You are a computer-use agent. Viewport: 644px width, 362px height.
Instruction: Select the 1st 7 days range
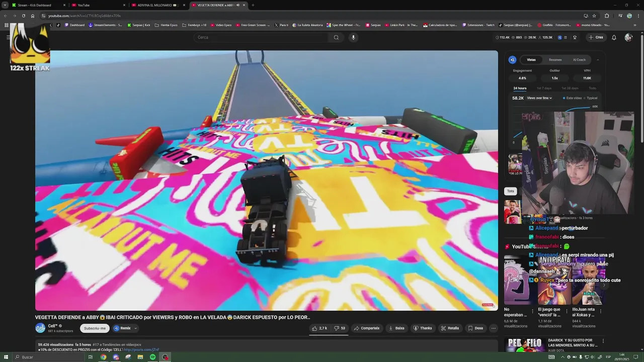point(544,88)
